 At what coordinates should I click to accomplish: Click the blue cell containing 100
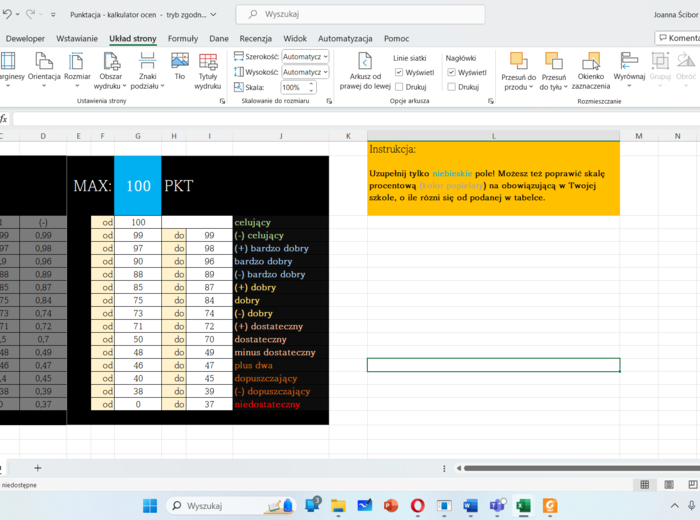(x=138, y=185)
